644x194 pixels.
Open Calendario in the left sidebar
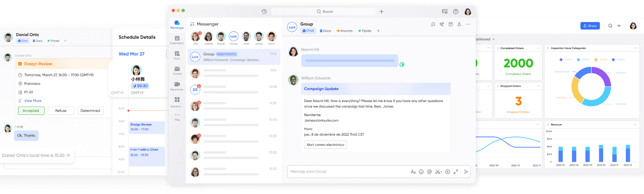[177, 40]
